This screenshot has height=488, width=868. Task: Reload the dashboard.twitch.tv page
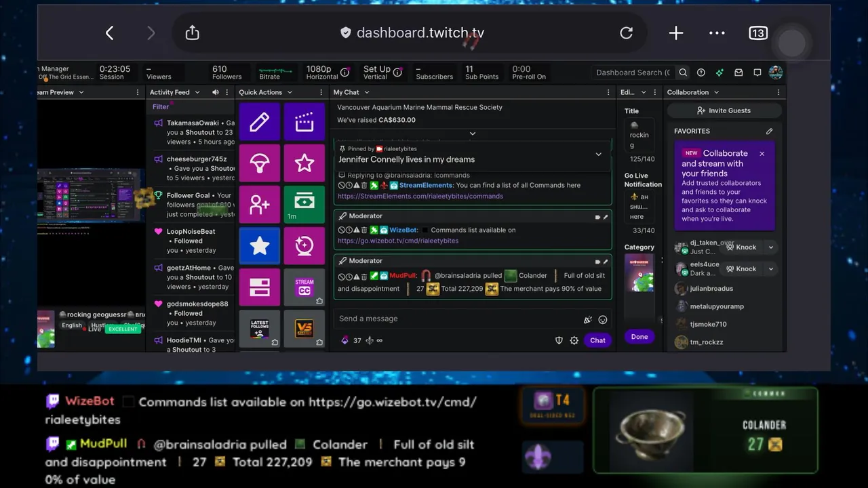pyautogui.click(x=626, y=33)
